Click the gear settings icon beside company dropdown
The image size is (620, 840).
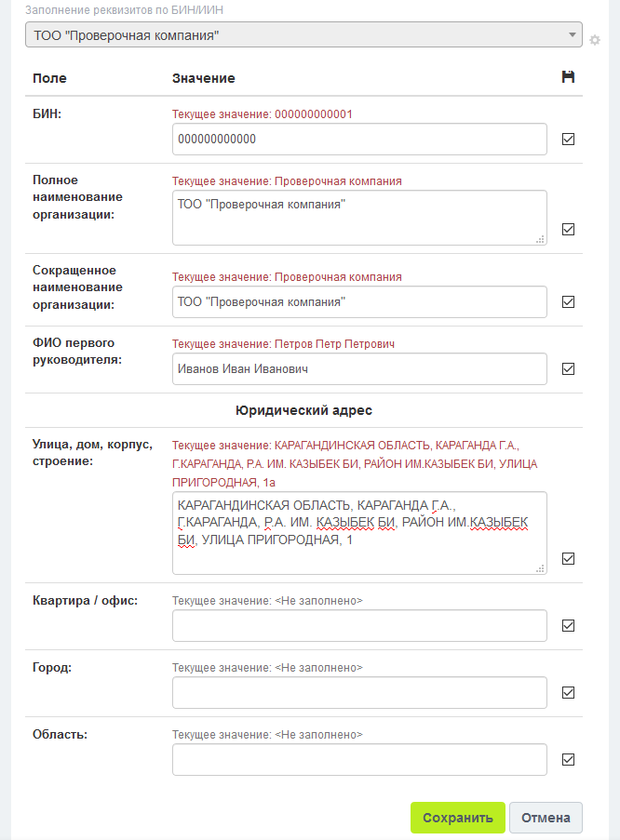pyautogui.click(x=595, y=40)
